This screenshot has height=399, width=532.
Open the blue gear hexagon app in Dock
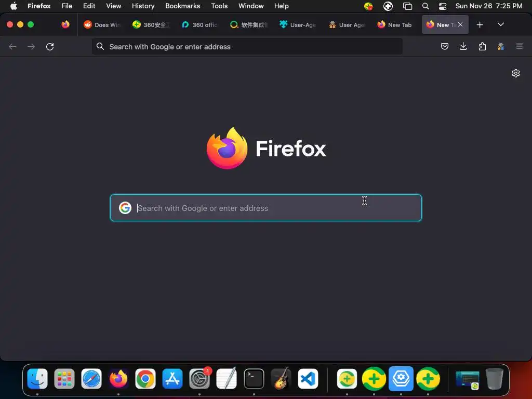[401, 379]
